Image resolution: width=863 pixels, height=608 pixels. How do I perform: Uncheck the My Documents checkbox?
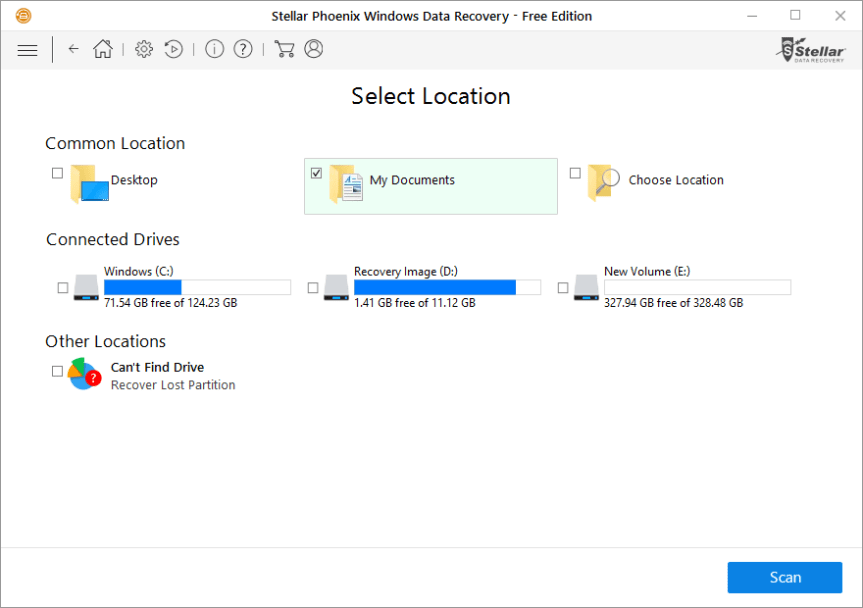pos(317,173)
